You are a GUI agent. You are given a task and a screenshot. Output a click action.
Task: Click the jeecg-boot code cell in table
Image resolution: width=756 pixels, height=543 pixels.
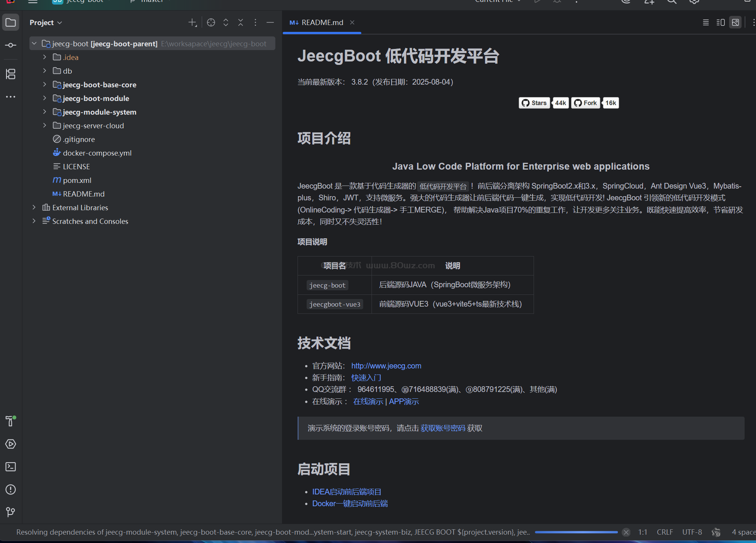click(328, 285)
